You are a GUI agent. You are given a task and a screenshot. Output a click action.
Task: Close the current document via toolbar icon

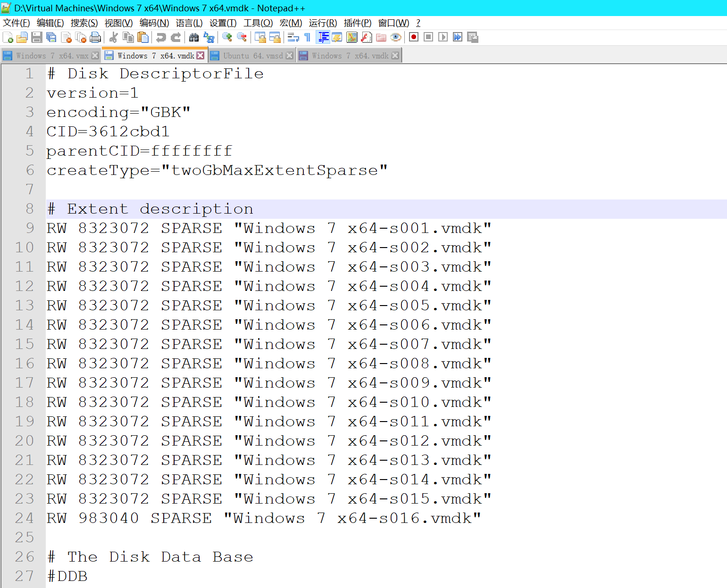[x=66, y=37]
